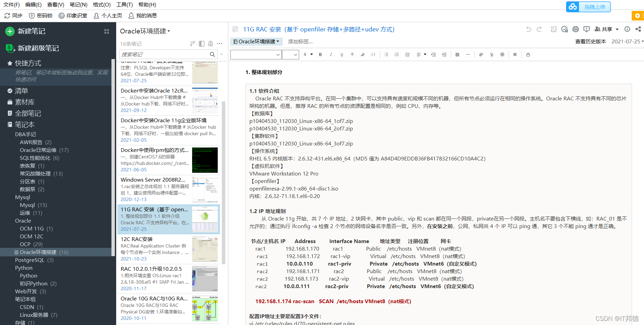Insert a checkbox to-do item
Image resolution: width=644 pixels, height=325 pixels.
[407, 55]
